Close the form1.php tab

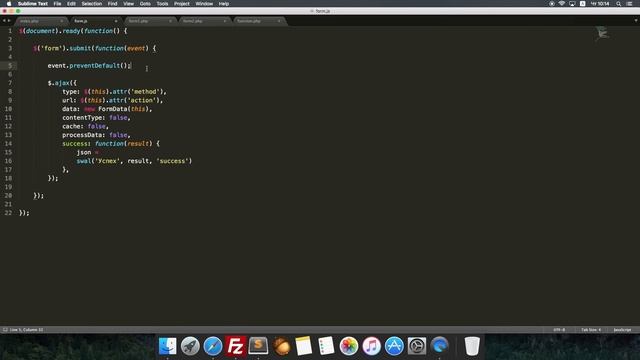(x=170, y=21)
